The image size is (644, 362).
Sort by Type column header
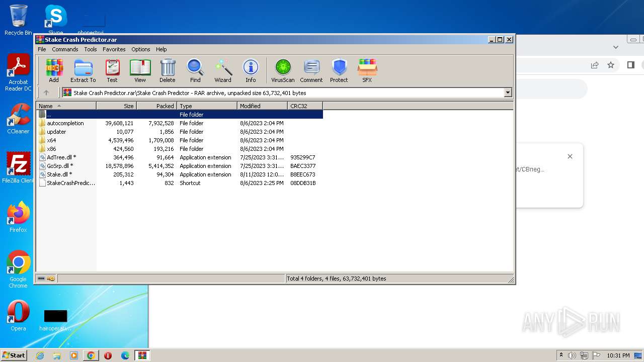point(207,106)
